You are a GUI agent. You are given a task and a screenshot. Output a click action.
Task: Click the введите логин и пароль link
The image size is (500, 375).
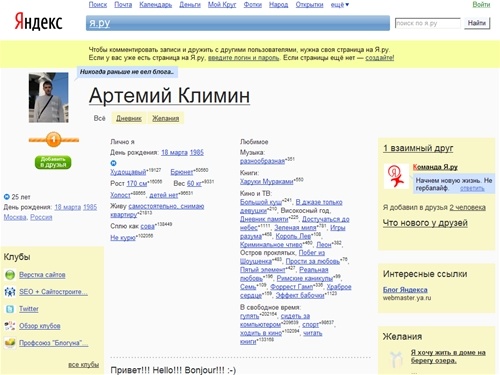[243, 58]
